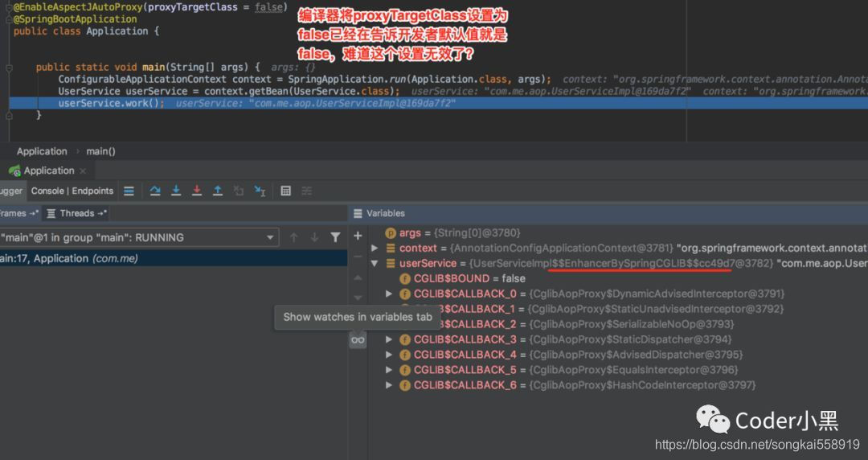The height and width of the screenshot is (460, 868).
Task: Click the Step Into debugger icon
Action: 176,191
